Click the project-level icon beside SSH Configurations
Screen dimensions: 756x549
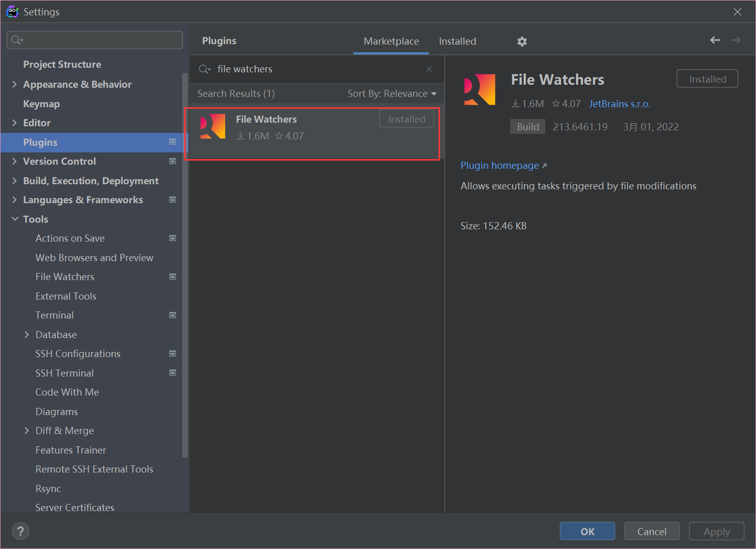point(173,354)
